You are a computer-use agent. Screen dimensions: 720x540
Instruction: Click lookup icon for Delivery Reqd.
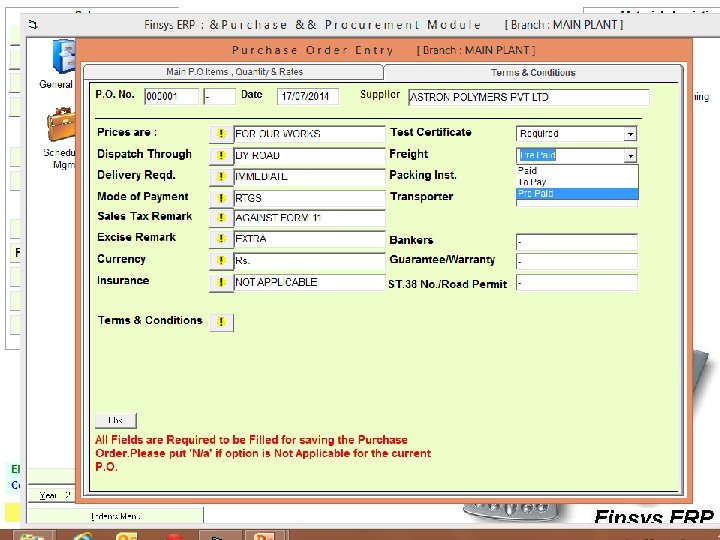pos(221,176)
